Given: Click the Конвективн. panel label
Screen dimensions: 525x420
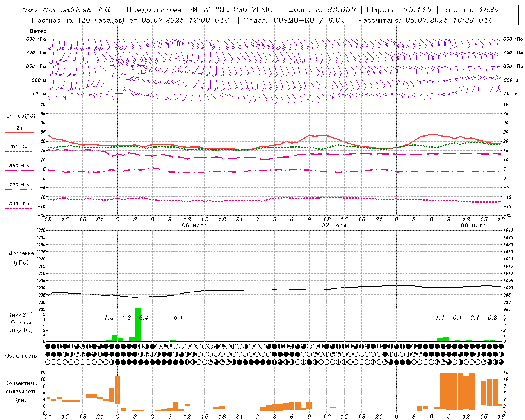Looking at the screenshot, I should point(21,383).
